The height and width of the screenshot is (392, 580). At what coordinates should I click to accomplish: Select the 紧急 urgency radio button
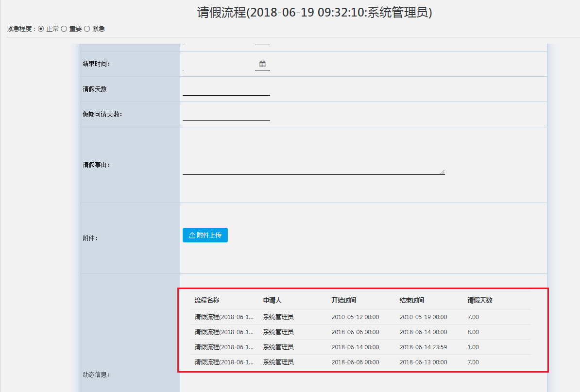point(87,29)
